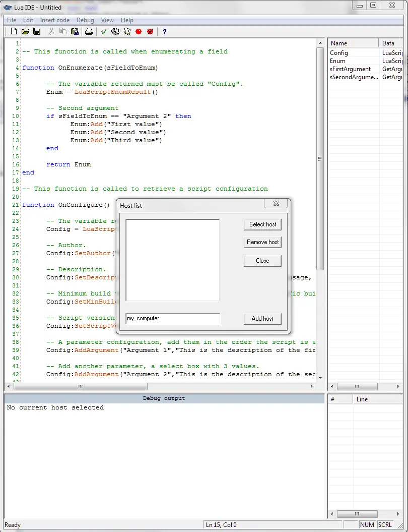Screen dimensions: 408x532
Task: Click the my_computer host name field
Action: [x=172, y=319]
